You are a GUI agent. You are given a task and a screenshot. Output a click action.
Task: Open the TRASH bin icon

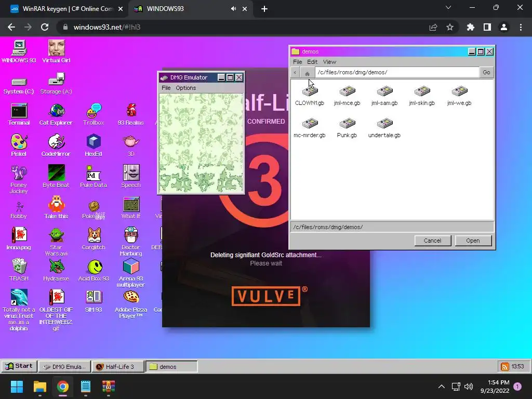[x=19, y=270]
